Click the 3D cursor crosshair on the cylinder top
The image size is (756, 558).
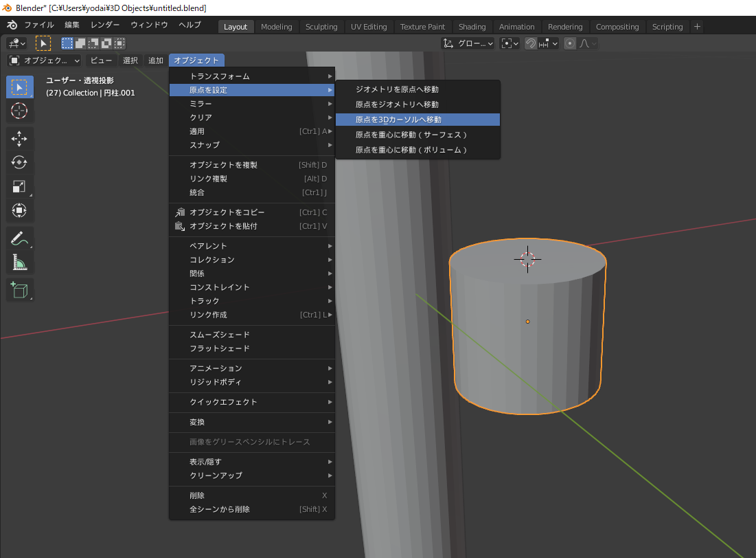(527, 259)
